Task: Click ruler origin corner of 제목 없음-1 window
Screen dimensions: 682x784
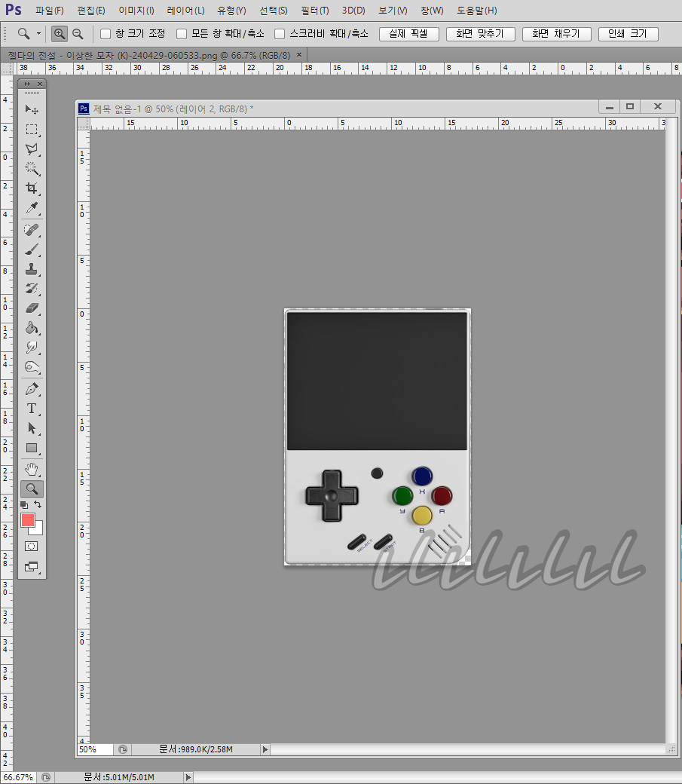Action: coord(84,124)
